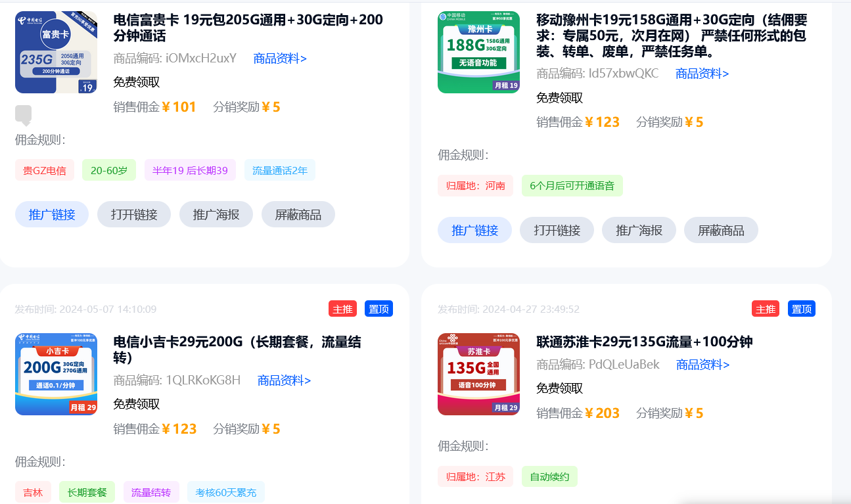Image resolution: width=851 pixels, height=504 pixels.
Task: Click 推广链接 button on 移动豫州卡 card
Action: [x=474, y=230]
